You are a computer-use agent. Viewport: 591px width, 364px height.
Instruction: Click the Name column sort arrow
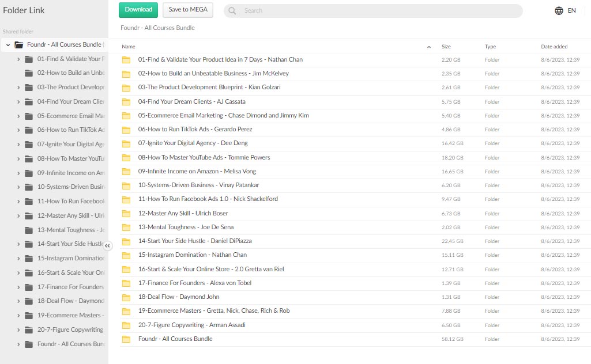428,47
